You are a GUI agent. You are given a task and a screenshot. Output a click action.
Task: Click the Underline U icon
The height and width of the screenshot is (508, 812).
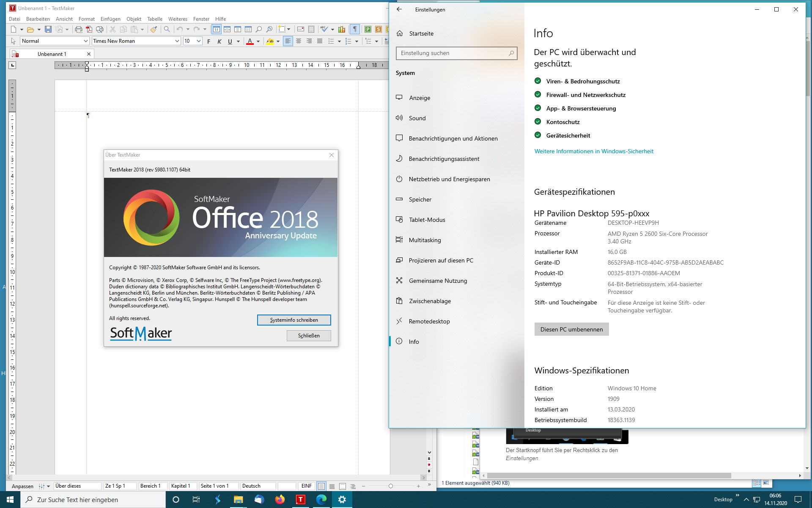click(230, 41)
